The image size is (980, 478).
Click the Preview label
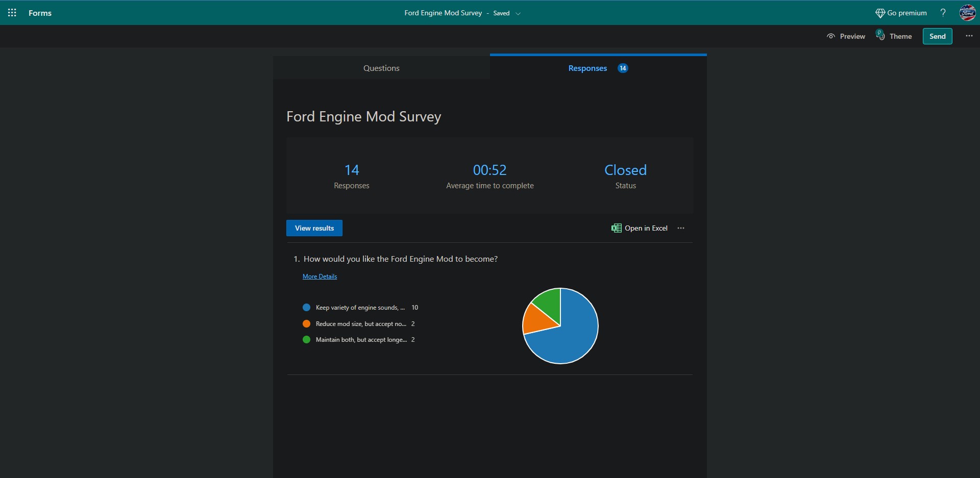(x=852, y=37)
